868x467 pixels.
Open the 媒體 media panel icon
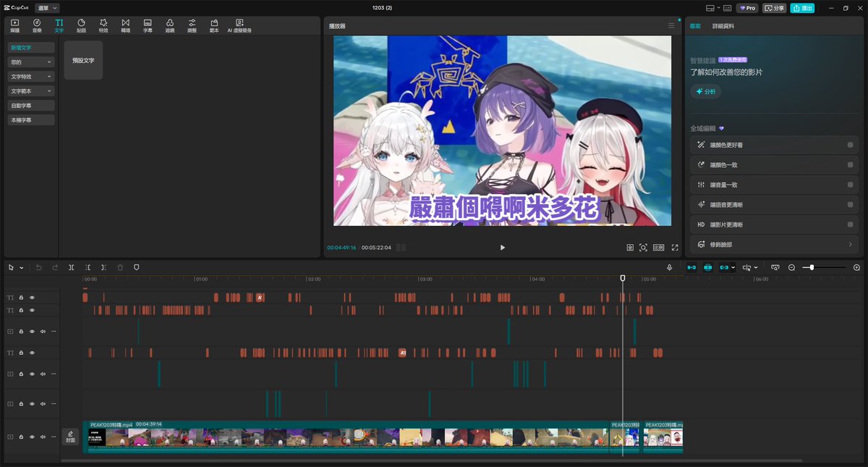(14, 26)
